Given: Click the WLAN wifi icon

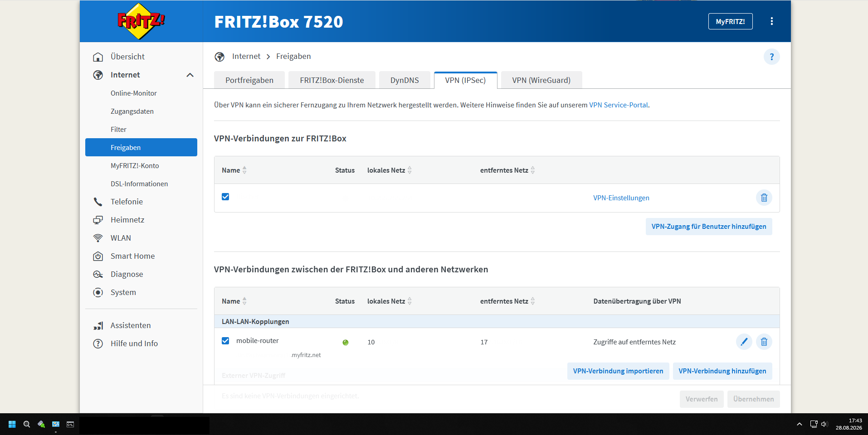Looking at the screenshot, I should [98, 238].
